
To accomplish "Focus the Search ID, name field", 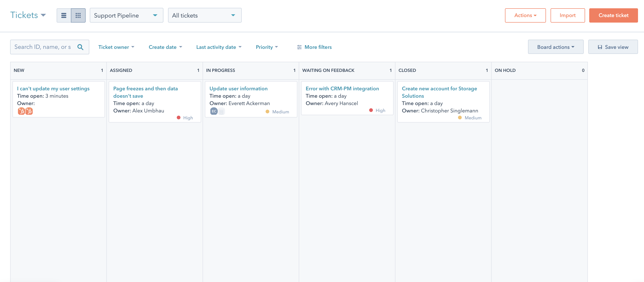I will tap(43, 47).
